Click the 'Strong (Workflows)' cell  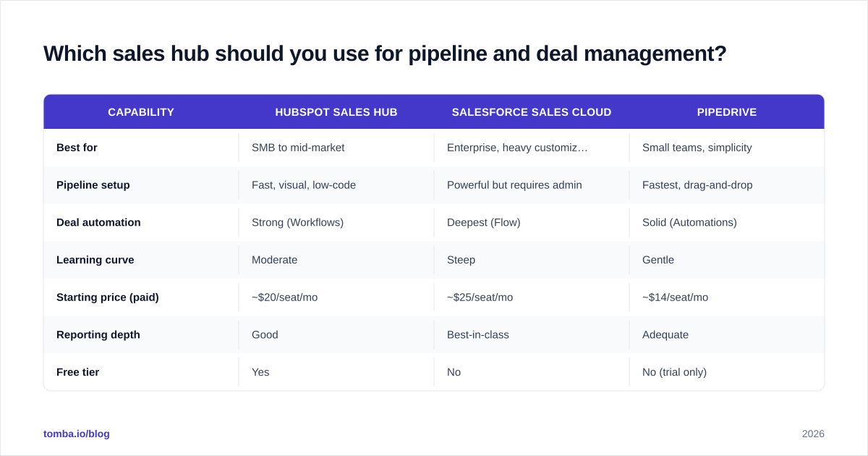[x=297, y=222]
